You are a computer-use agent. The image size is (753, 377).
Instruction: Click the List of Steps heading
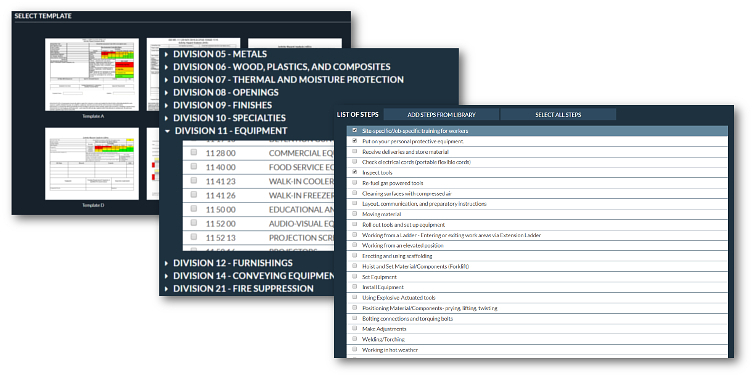click(x=357, y=115)
